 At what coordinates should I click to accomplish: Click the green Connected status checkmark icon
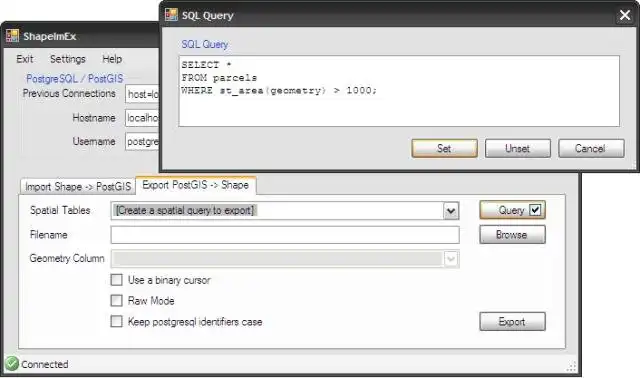click(x=12, y=363)
